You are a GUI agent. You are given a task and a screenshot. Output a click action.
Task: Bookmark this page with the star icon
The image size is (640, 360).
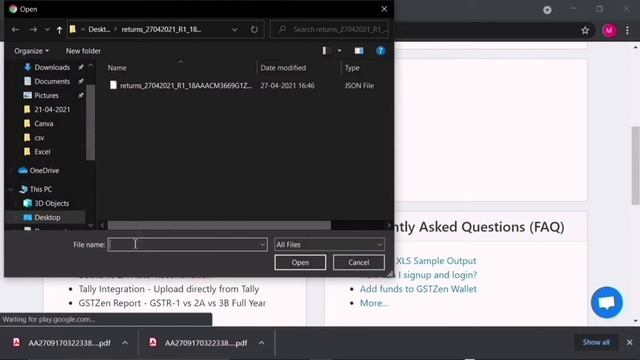(x=585, y=30)
